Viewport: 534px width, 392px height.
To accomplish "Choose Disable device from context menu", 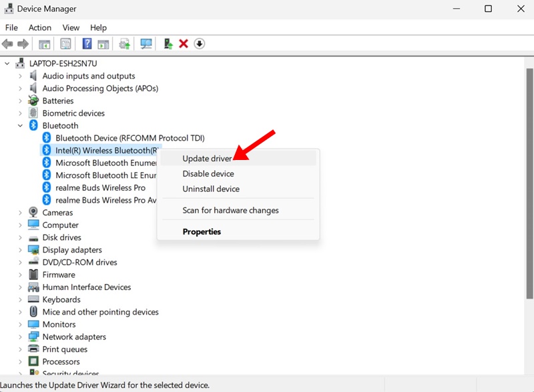I will tap(238, 173).
